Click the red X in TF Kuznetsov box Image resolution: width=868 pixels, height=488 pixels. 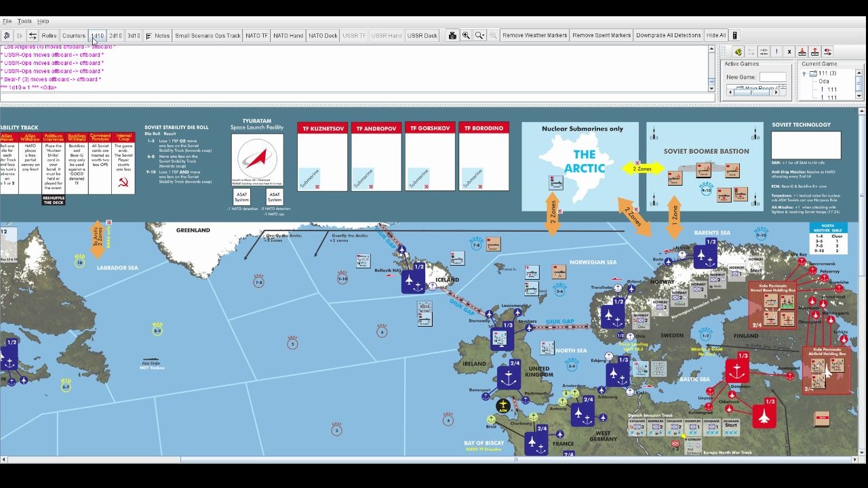coord(317,186)
